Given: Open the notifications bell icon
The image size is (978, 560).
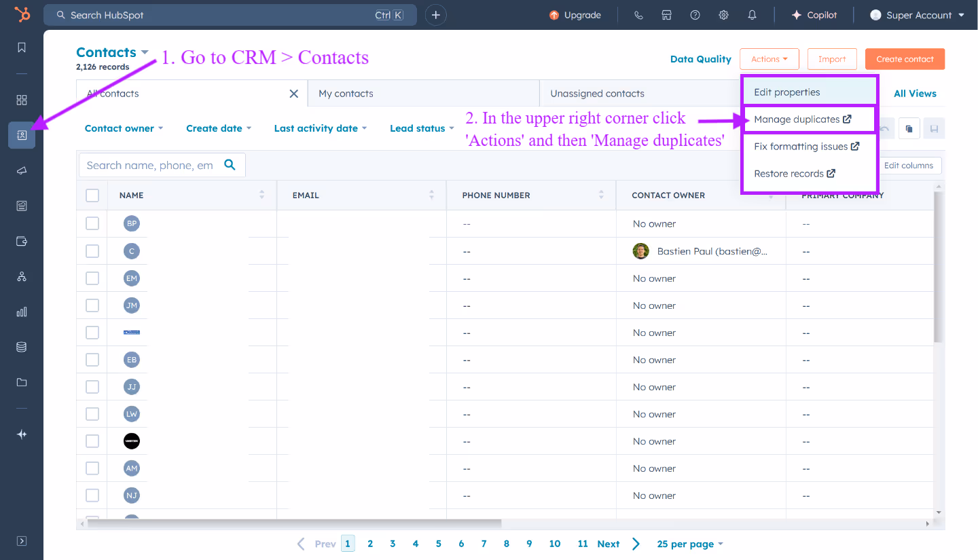Looking at the screenshot, I should (x=752, y=14).
